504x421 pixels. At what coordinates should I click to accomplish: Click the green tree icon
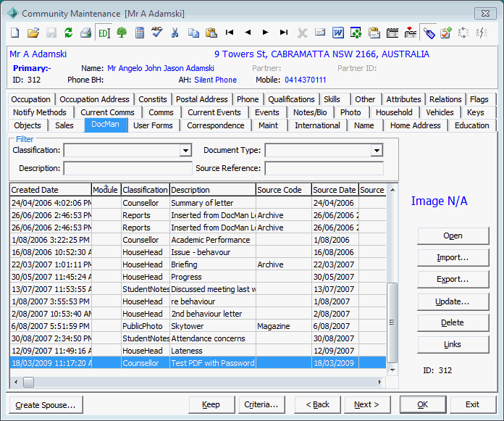pos(122,33)
